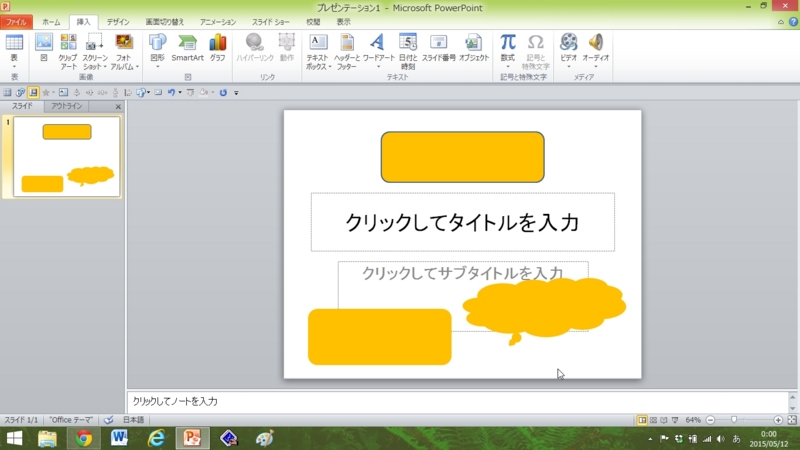Click the フォトアルバム photo album icon

point(124,51)
